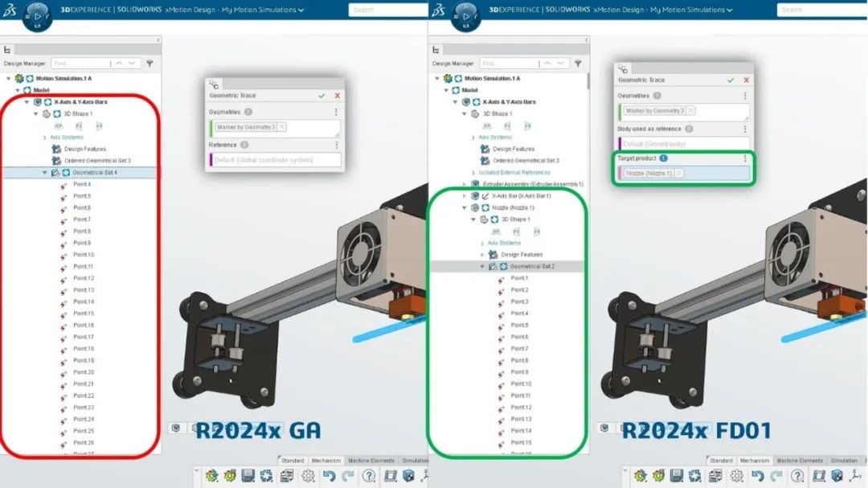Open the three-dot options menu beside Target product
Screen dimensions: 868x488
coord(745,158)
